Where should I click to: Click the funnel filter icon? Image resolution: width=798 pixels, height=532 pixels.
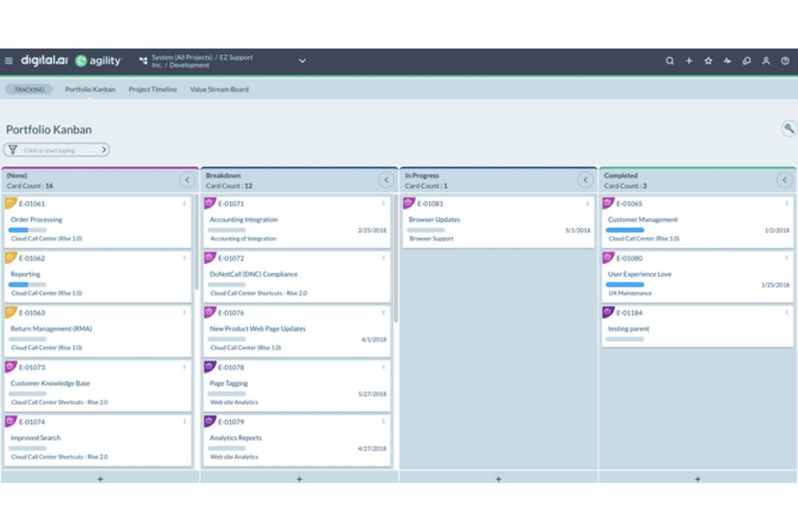(x=13, y=150)
